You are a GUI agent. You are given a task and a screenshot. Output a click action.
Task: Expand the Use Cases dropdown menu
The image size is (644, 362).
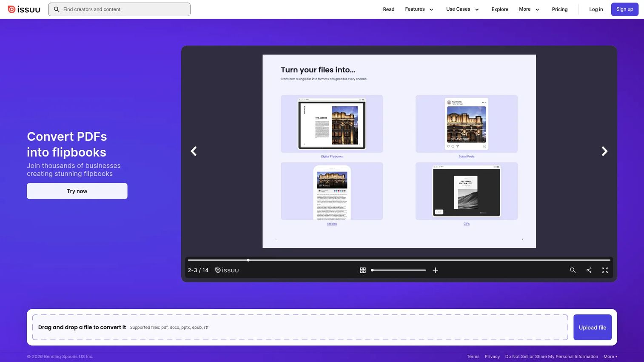(x=462, y=9)
